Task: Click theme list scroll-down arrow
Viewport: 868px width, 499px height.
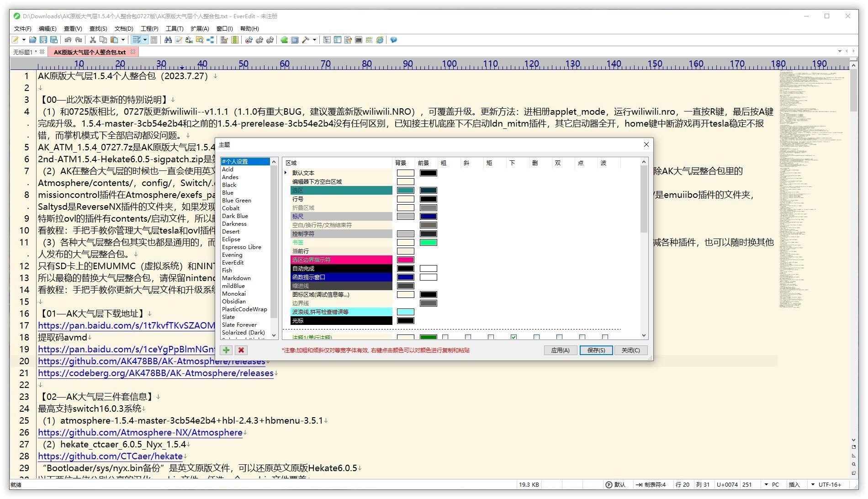Action: (274, 335)
